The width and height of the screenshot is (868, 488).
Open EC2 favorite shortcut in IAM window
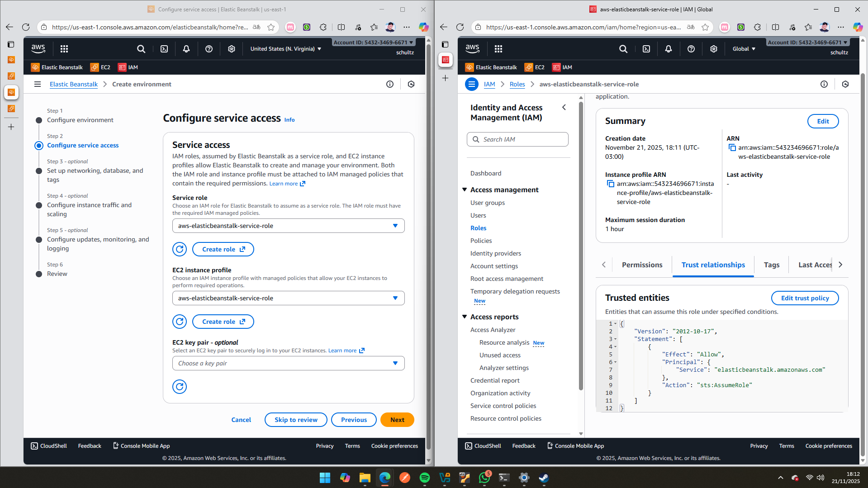535,67
